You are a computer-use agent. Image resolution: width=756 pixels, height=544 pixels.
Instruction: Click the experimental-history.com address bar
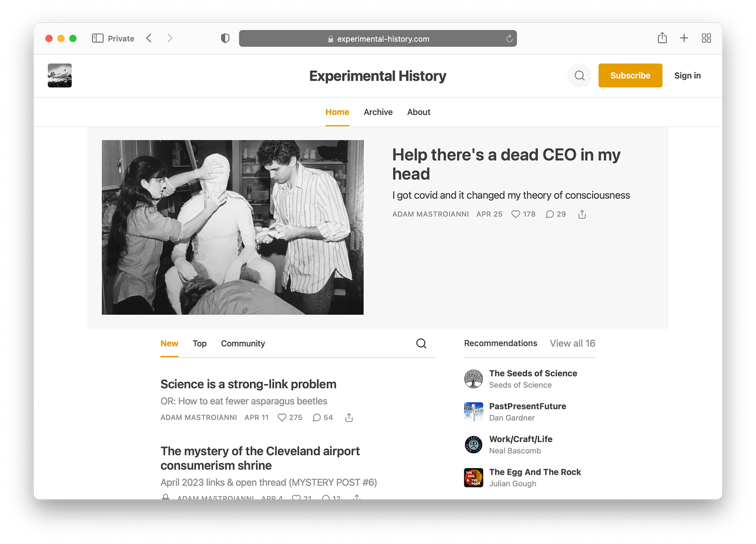pos(378,38)
